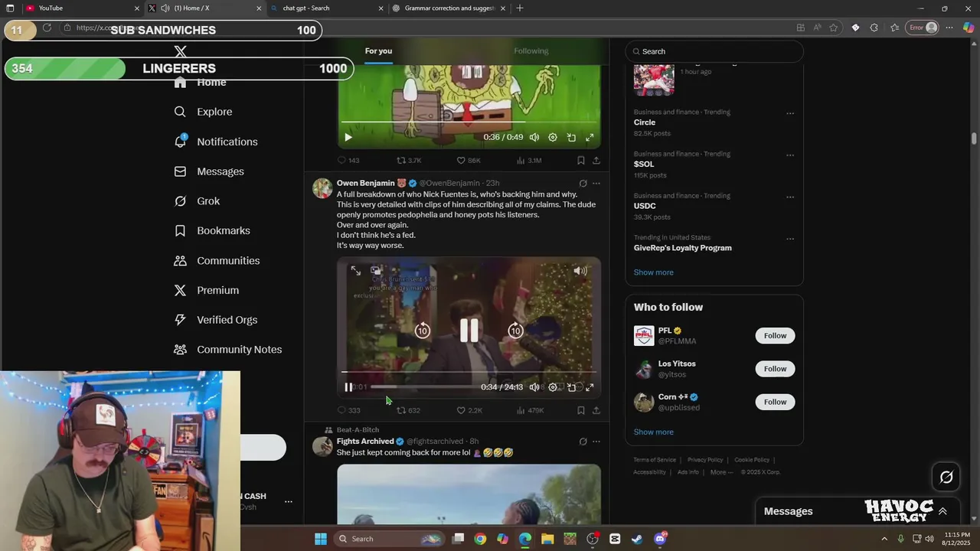The height and width of the screenshot is (551, 980).
Task: Open more options for $SOL trend
Action: (790, 155)
